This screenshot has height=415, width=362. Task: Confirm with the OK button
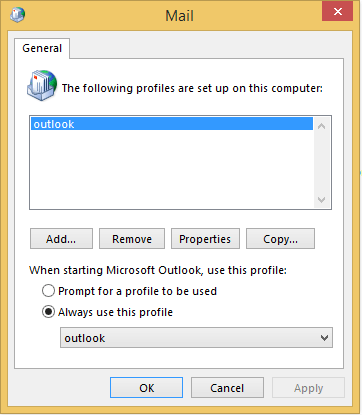point(146,388)
